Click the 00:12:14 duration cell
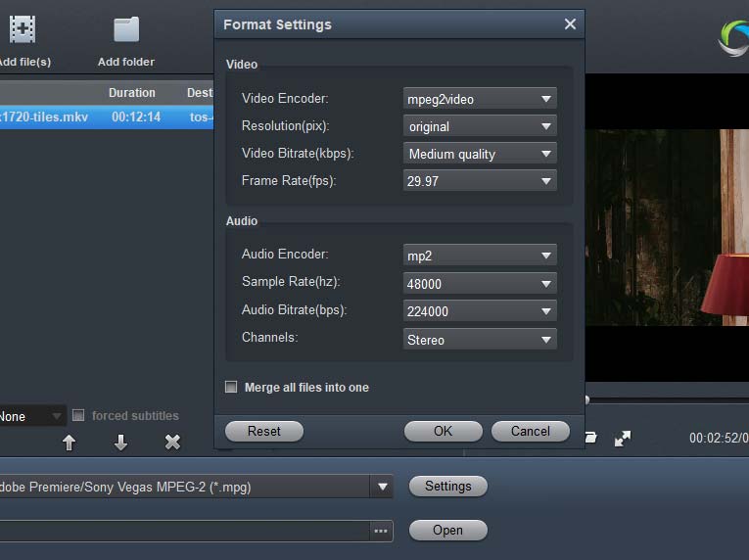 click(x=136, y=117)
